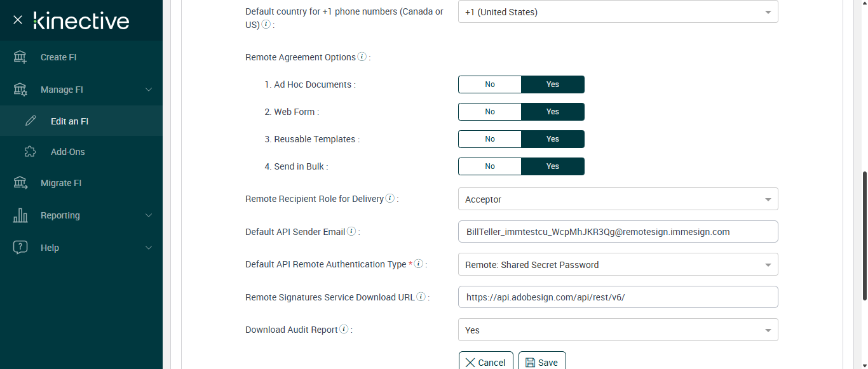Click the Create FI bank icon

20,57
